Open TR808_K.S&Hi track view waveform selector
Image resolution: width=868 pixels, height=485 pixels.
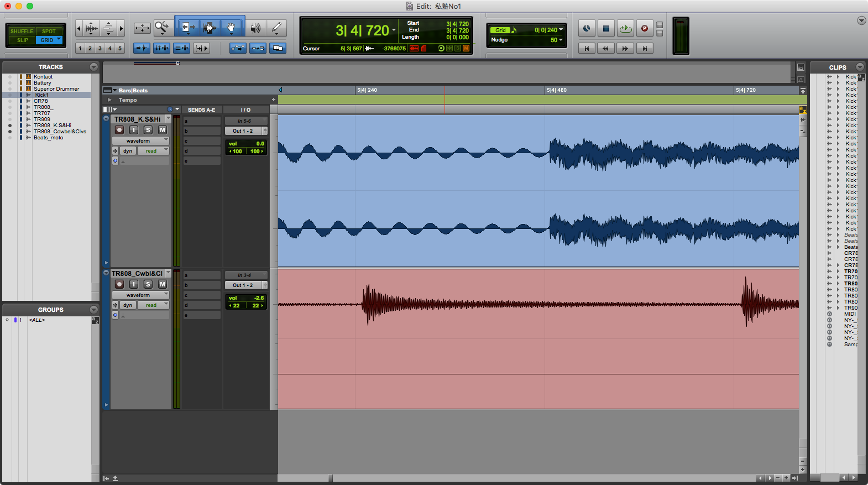[x=140, y=141]
